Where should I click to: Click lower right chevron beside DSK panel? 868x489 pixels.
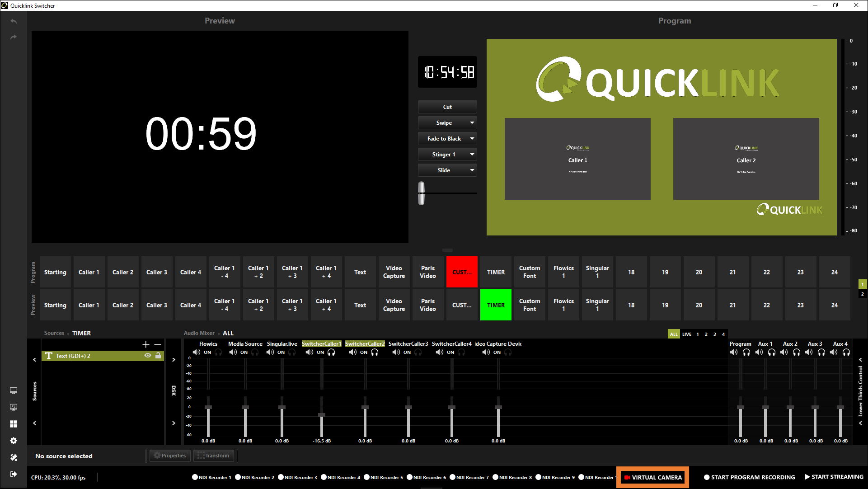pyautogui.click(x=174, y=423)
